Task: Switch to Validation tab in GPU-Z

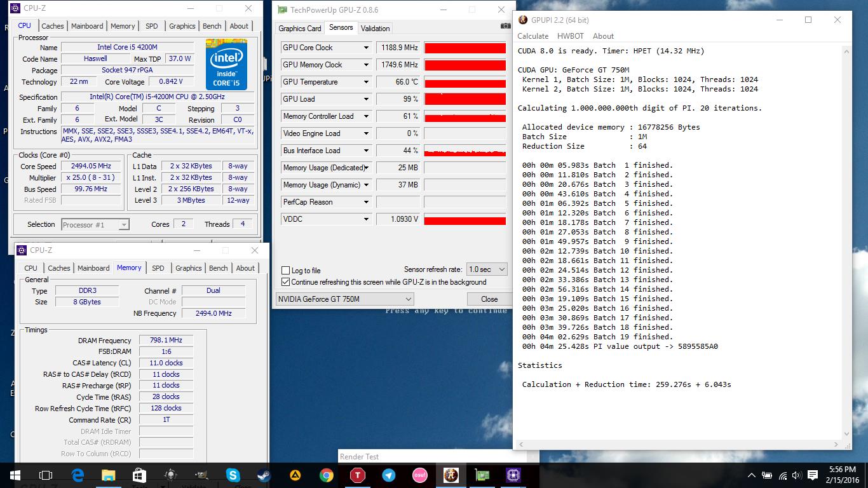Action: pyautogui.click(x=376, y=29)
